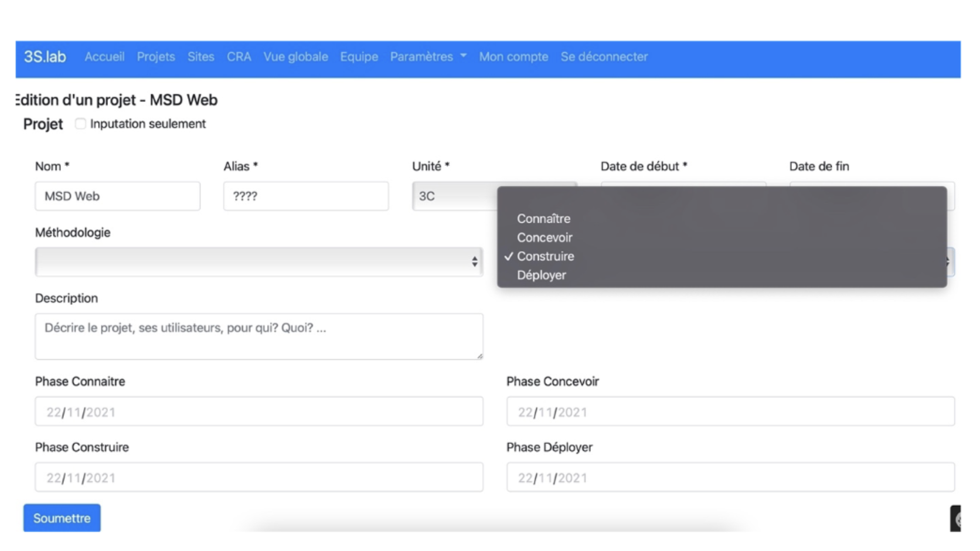The image size is (980, 551).
Task: Submit the form with Soumettre button
Action: [62, 518]
